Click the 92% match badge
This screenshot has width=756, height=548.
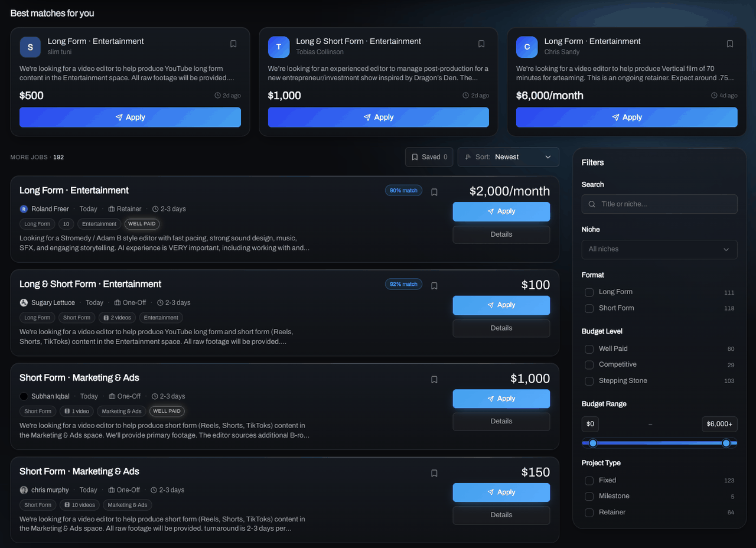click(403, 284)
